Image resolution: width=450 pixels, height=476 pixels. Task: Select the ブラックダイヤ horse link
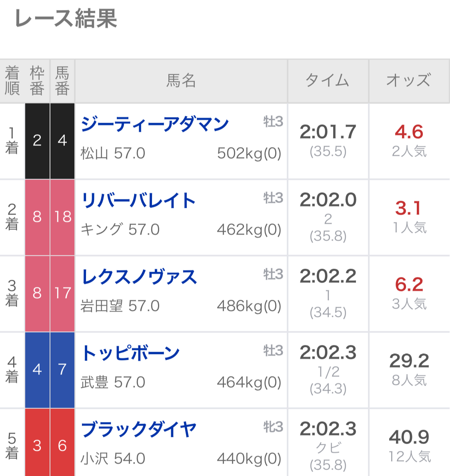[x=139, y=430]
